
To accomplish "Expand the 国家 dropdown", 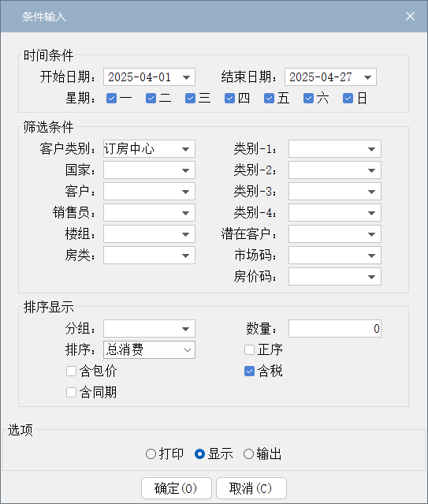I will 149,170.
